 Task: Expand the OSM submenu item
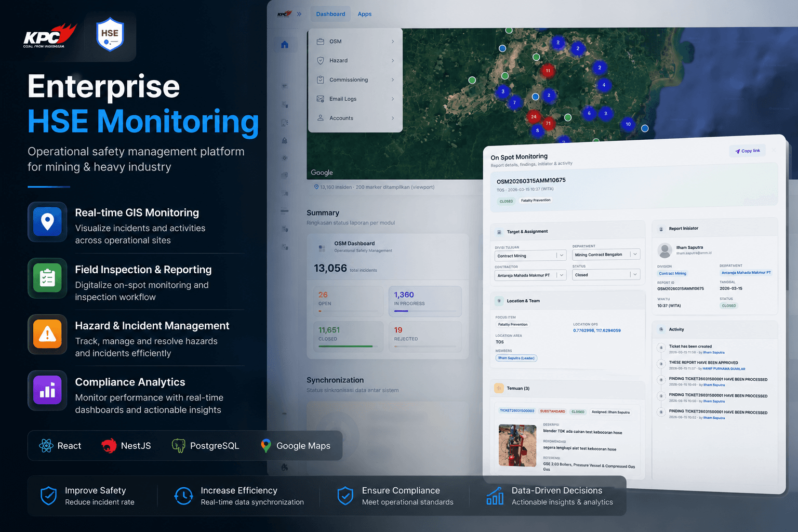(x=355, y=41)
